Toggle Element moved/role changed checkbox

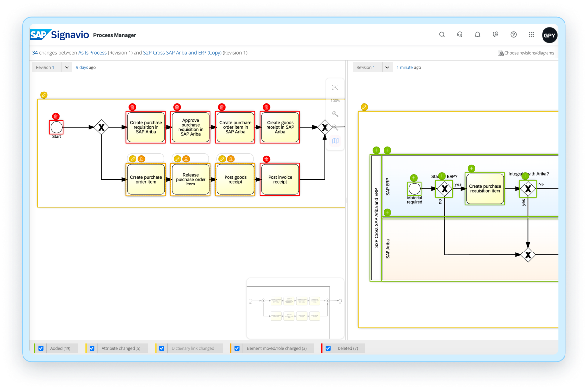[237, 348]
